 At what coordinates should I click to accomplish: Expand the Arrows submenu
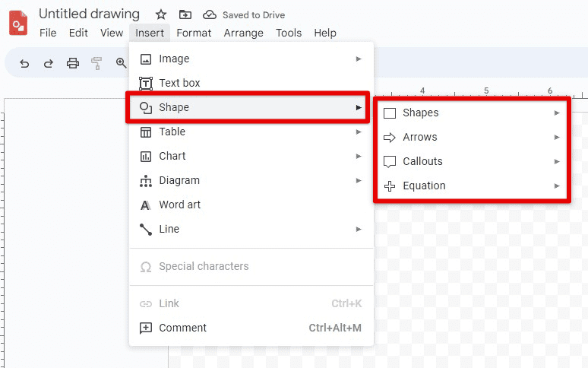472,138
